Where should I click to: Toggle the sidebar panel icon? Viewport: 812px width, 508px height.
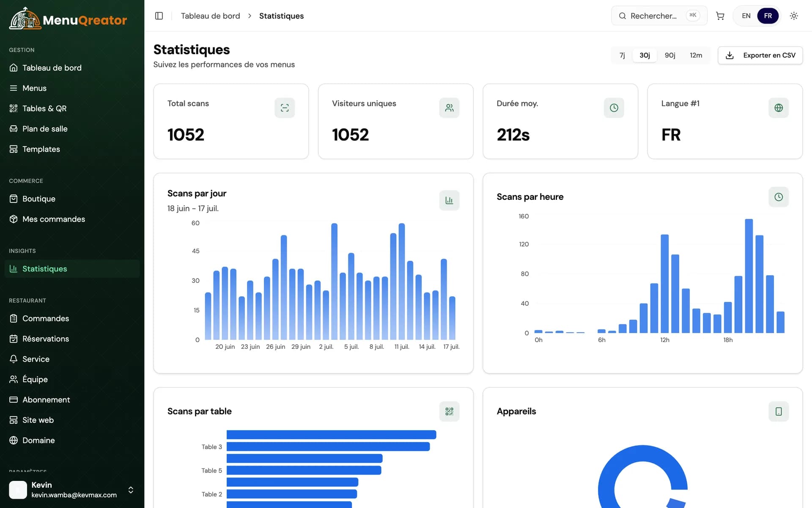tap(159, 16)
